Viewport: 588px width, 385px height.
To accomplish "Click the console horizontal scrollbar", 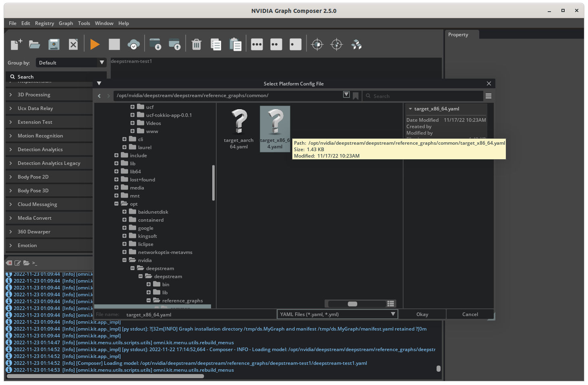I will click(x=106, y=376).
